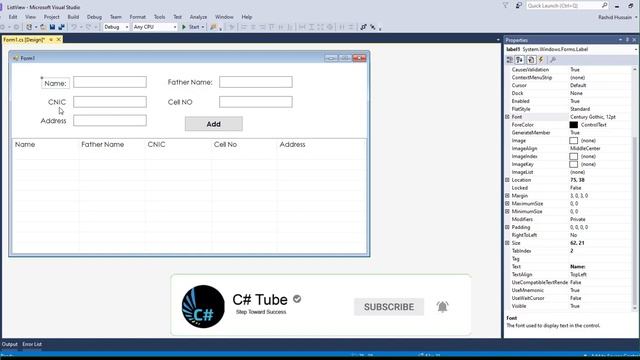
Task: Close the Form1.cs [Design] document tab
Action: pyautogui.click(x=58, y=40)
